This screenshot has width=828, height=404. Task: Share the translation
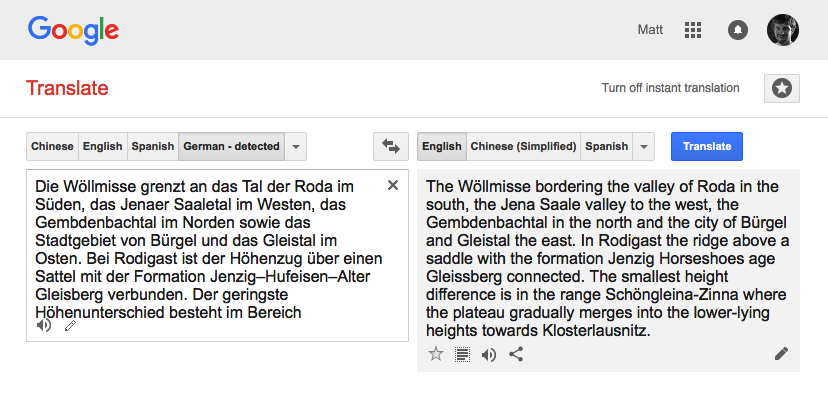(x=516, y=354)
